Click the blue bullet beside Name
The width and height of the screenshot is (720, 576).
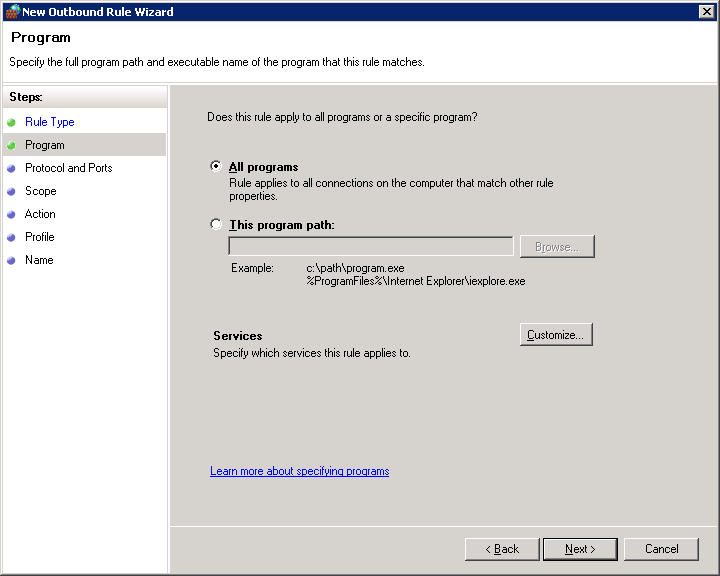tap(11, 260)
